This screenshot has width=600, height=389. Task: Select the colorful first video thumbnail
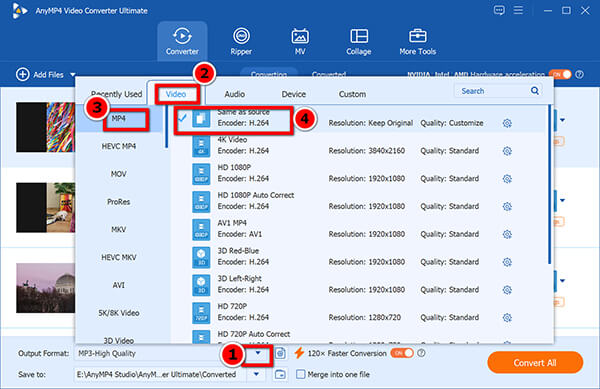(x=46, y=127)
